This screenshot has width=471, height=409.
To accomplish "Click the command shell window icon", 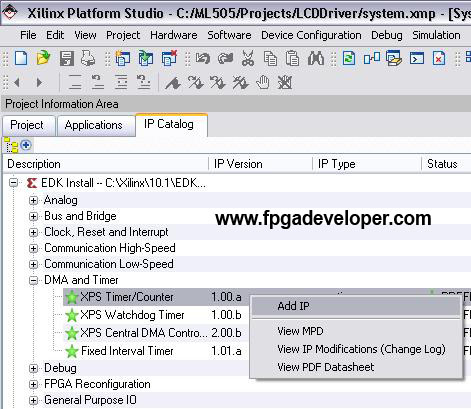I will click(x=417, y=58).
